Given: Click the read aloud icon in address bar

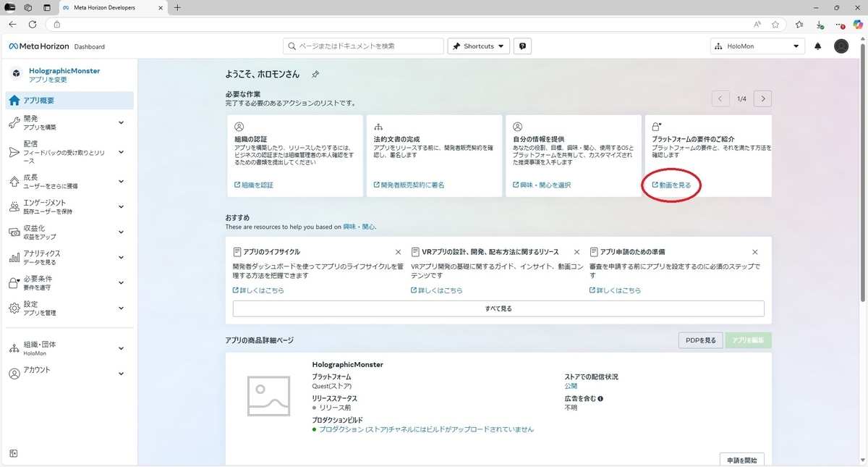Looking at the screenshot, I should pos(757,24).
